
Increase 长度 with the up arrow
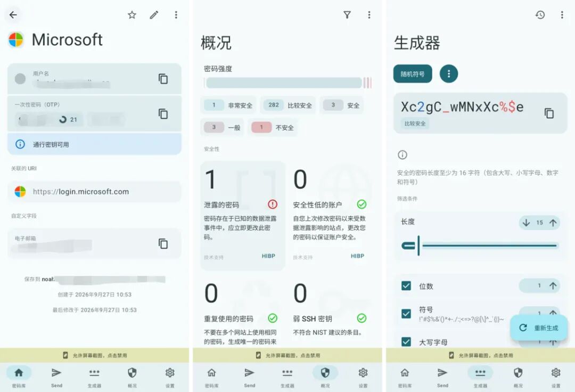click(553, 223)
